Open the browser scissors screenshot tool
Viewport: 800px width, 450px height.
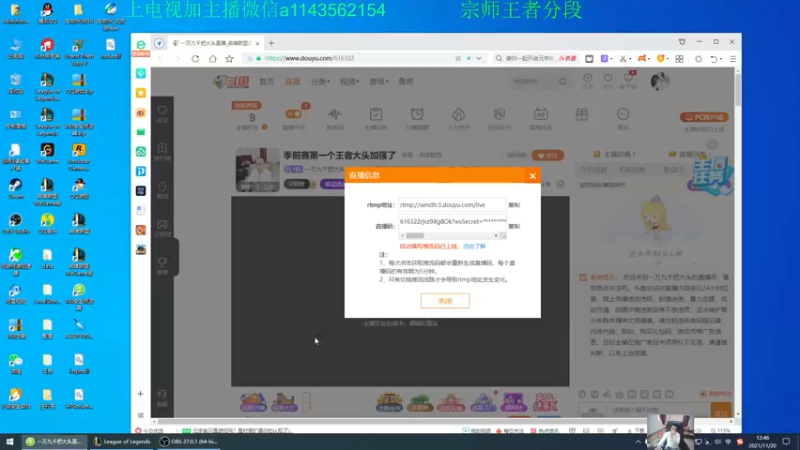(622, 59)
